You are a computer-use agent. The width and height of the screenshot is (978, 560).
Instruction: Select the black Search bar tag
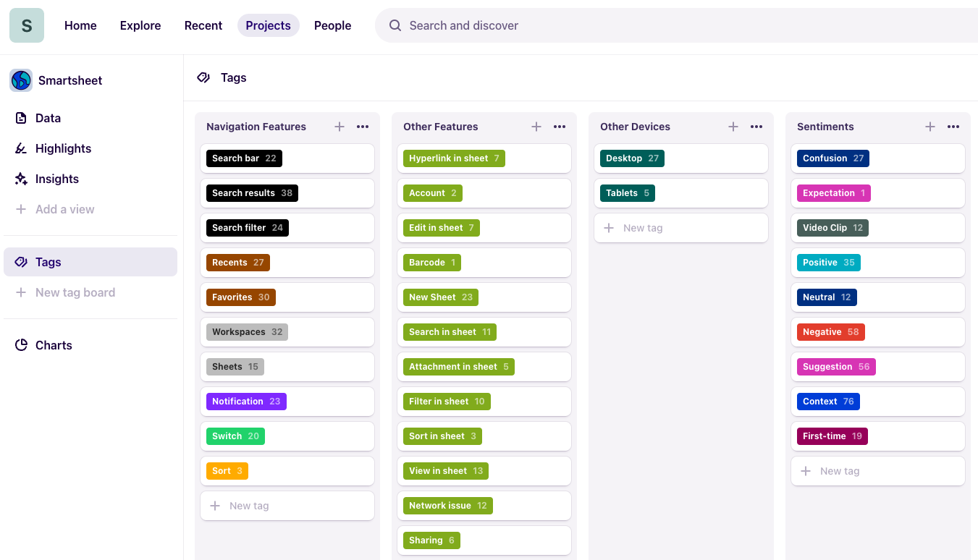point(244,158)
